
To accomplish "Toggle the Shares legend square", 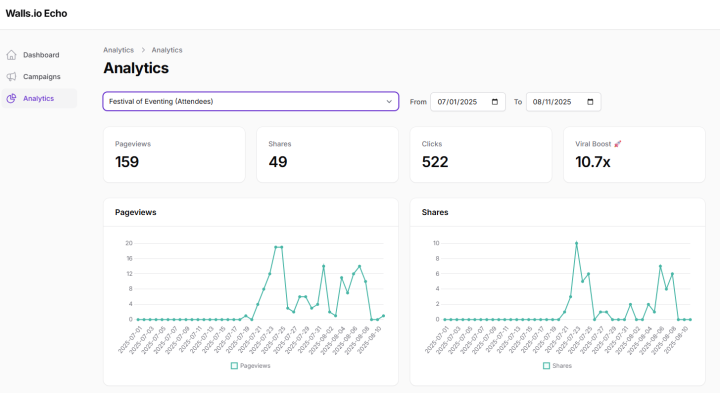I will coord(546,366).
